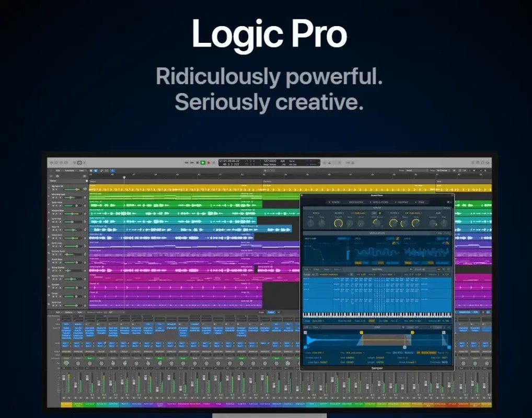
Task: Open the View menu in the tracks area
Action: 82,170
